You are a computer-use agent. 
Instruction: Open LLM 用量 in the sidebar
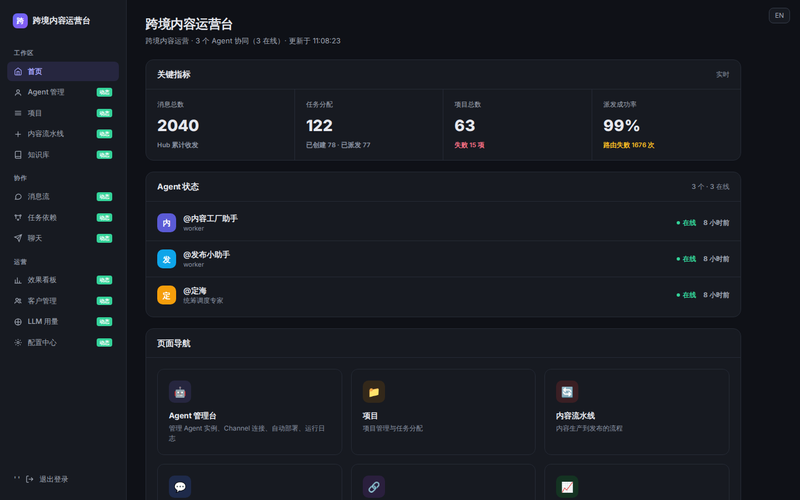tap(63, 321)
